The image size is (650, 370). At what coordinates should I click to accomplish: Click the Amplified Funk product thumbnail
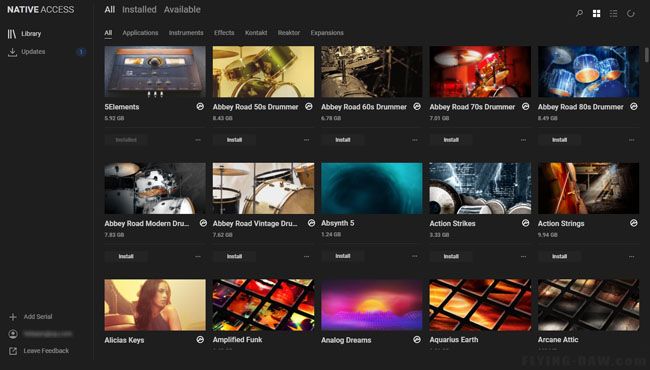(263, 305)
